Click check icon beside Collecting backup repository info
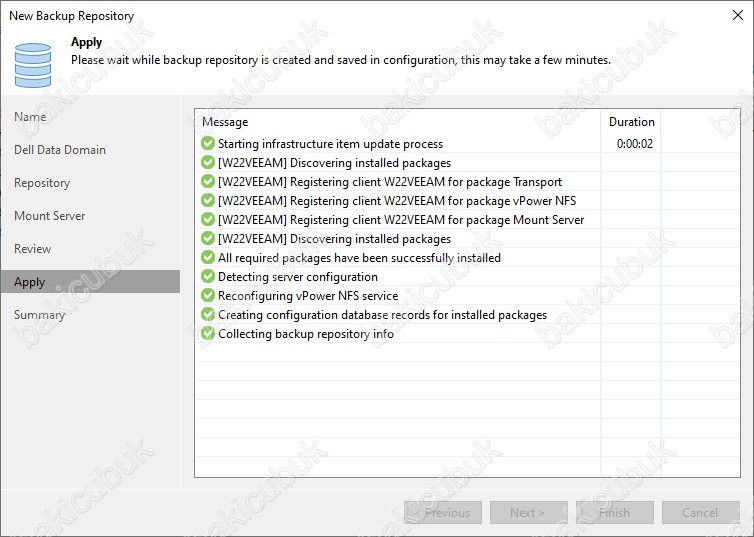This screenshot has height=537, width=754. 208,333
